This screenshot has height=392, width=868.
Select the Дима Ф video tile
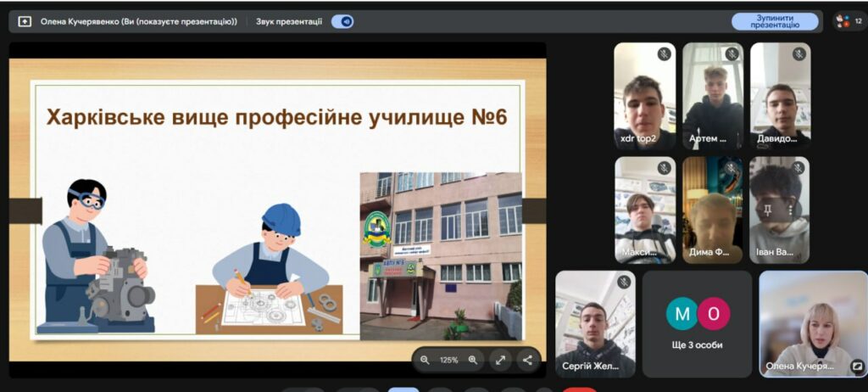712,210
